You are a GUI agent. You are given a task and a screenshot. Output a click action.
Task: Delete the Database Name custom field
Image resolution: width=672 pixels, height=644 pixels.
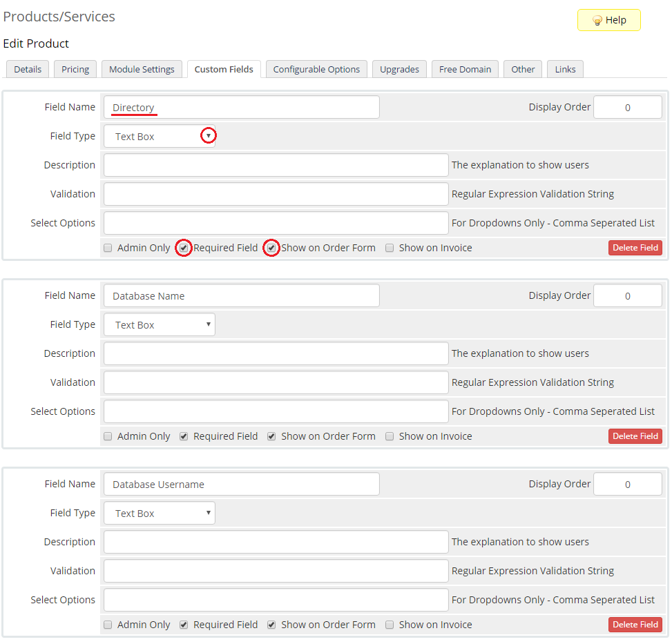pos(635,436)
